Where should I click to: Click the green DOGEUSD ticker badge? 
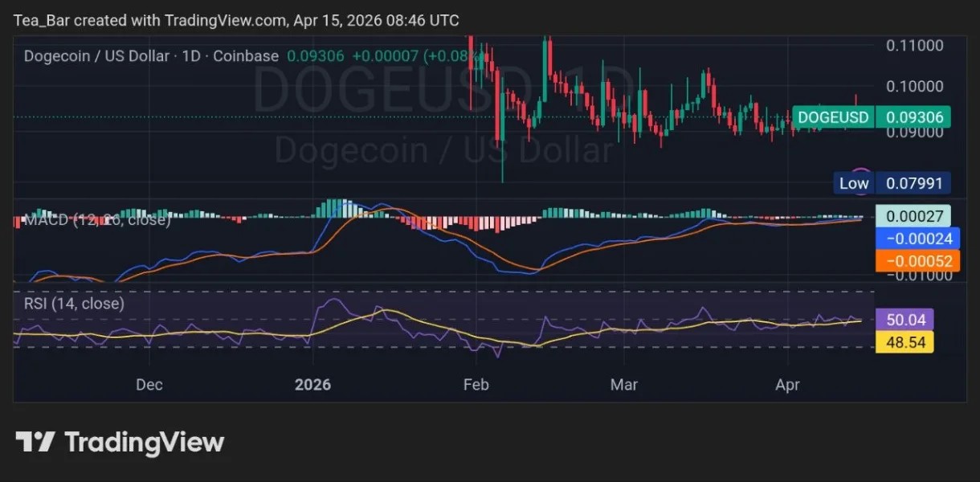[x=833, y=116]
